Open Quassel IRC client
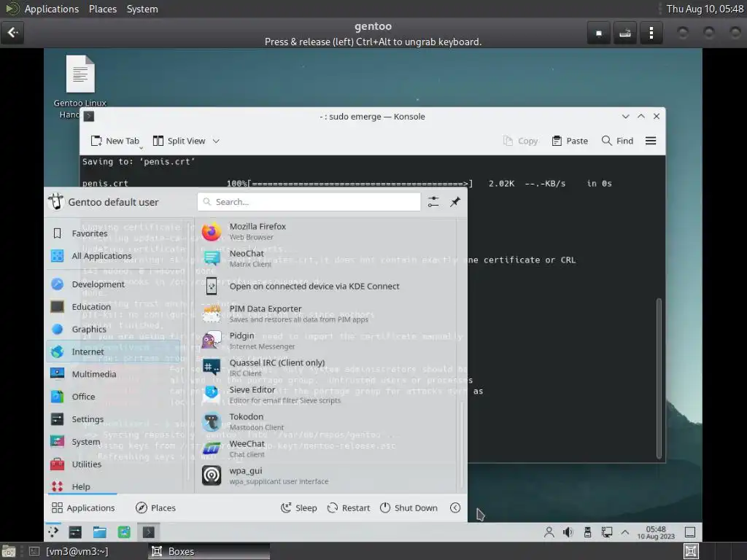 [x=327, y=367]
